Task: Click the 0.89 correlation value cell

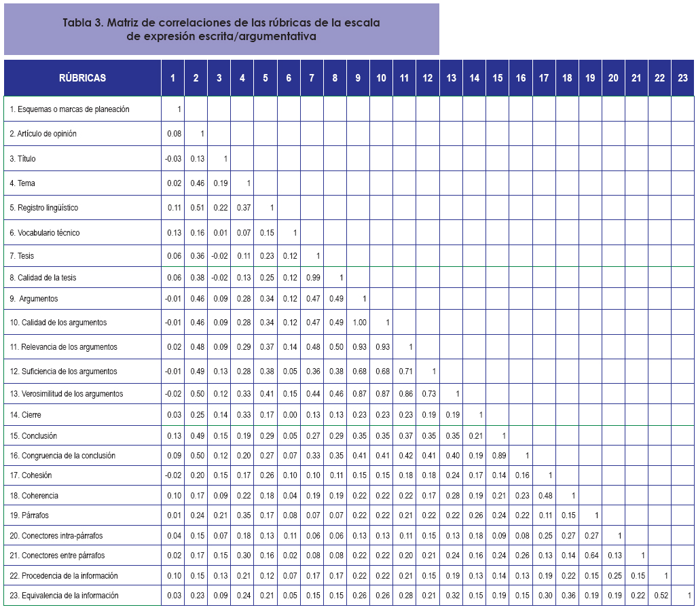Action: 498,456
